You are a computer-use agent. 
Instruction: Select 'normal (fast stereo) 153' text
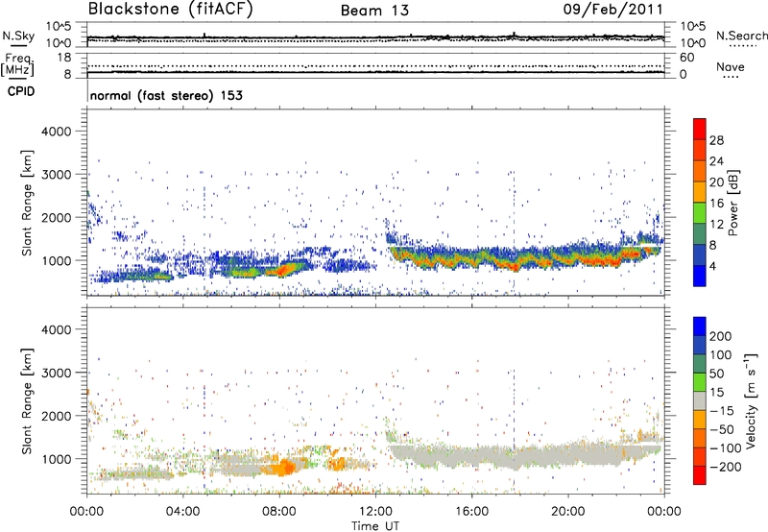(166, 96)
